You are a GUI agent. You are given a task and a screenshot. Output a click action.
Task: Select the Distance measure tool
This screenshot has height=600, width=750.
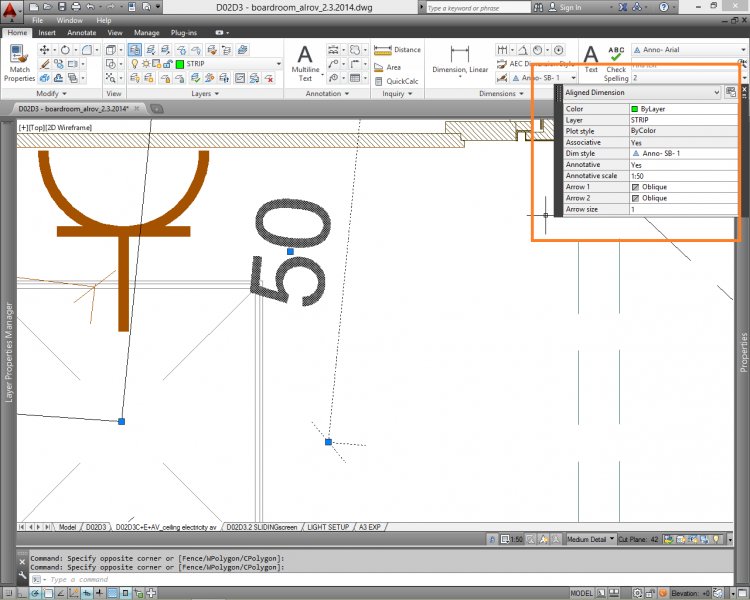[398, 49]
